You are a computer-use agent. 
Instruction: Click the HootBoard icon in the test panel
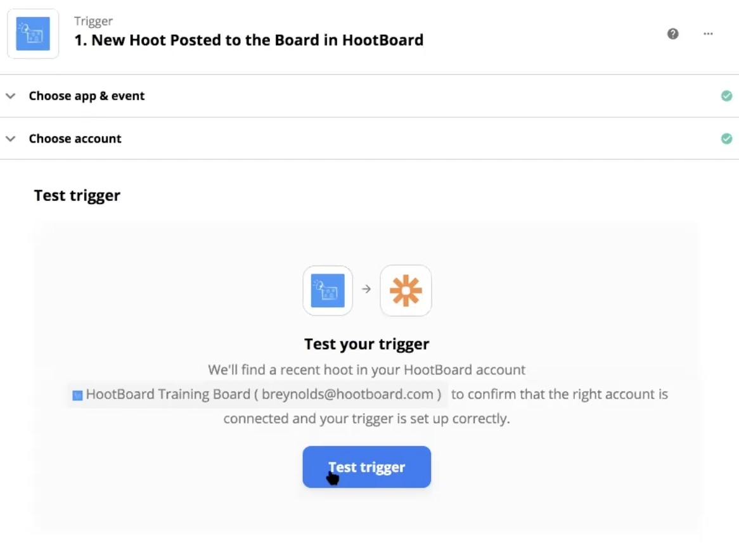point(328,291)
